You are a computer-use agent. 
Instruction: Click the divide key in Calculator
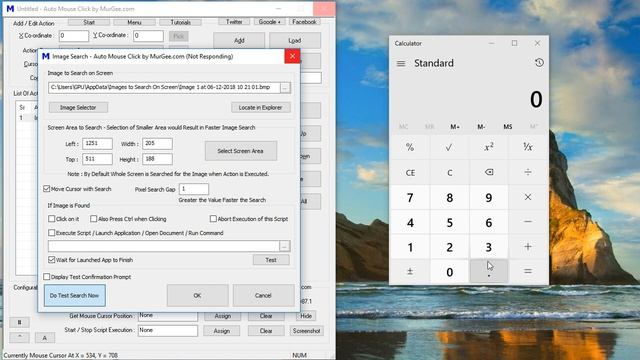pos(528,172)
